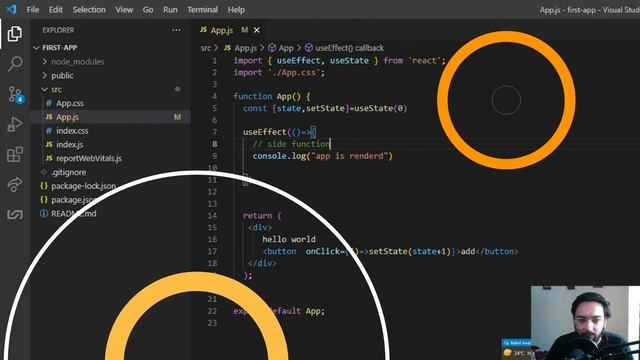Open Explorer more actions ellipsis

176,30
